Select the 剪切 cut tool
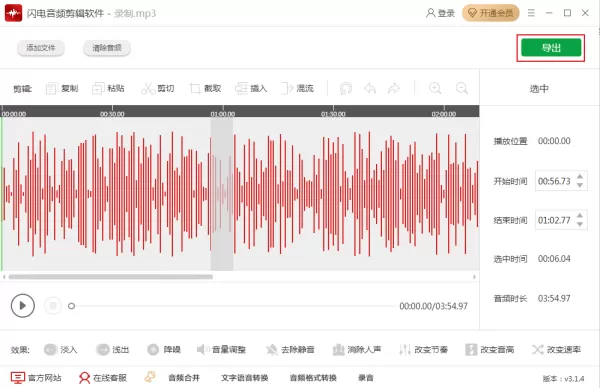Screen dimensions: 600x388 tap(158, 88)
